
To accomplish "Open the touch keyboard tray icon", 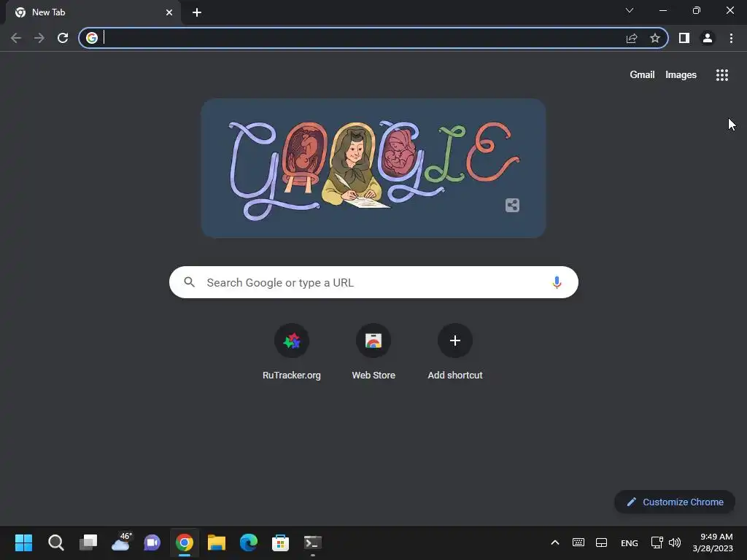I will point(578,542).
